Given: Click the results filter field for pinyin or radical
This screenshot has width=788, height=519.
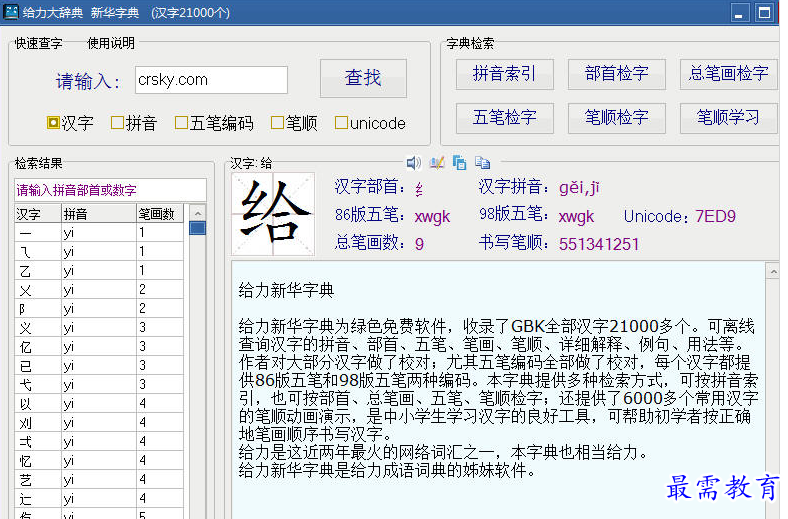Looking at the screenshot, I should (110, 190).
